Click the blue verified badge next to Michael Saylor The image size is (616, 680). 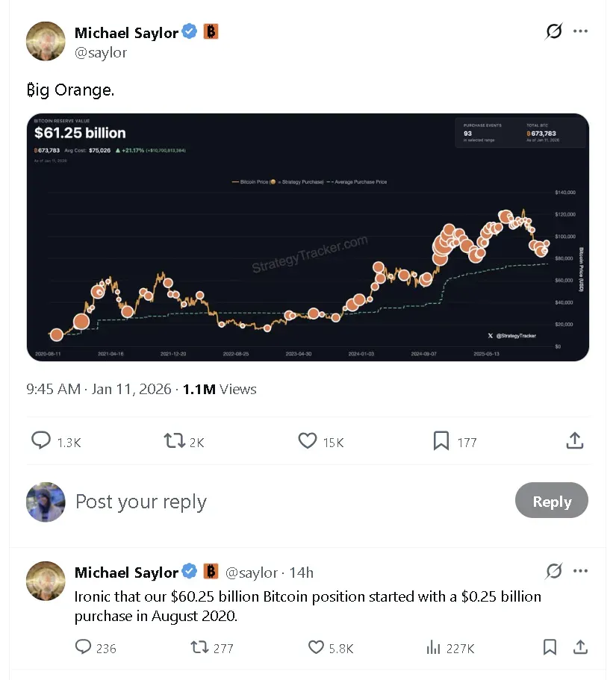189,31
